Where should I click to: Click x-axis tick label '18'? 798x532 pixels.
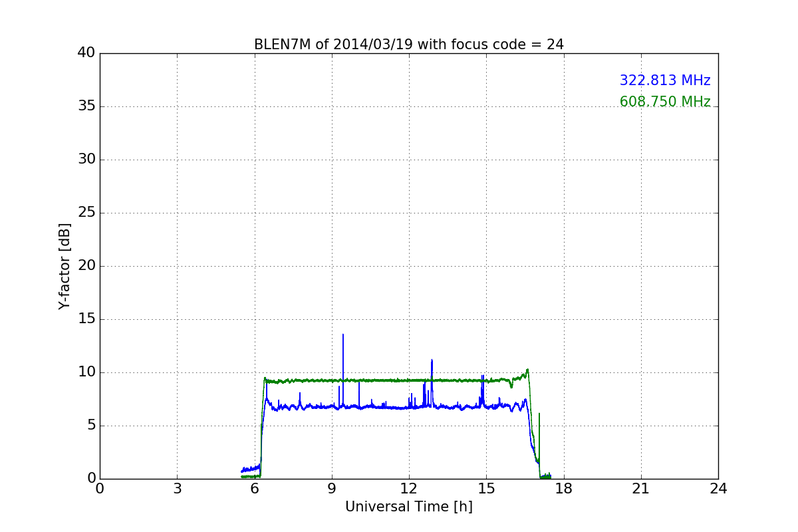click(x=564, y=489)
